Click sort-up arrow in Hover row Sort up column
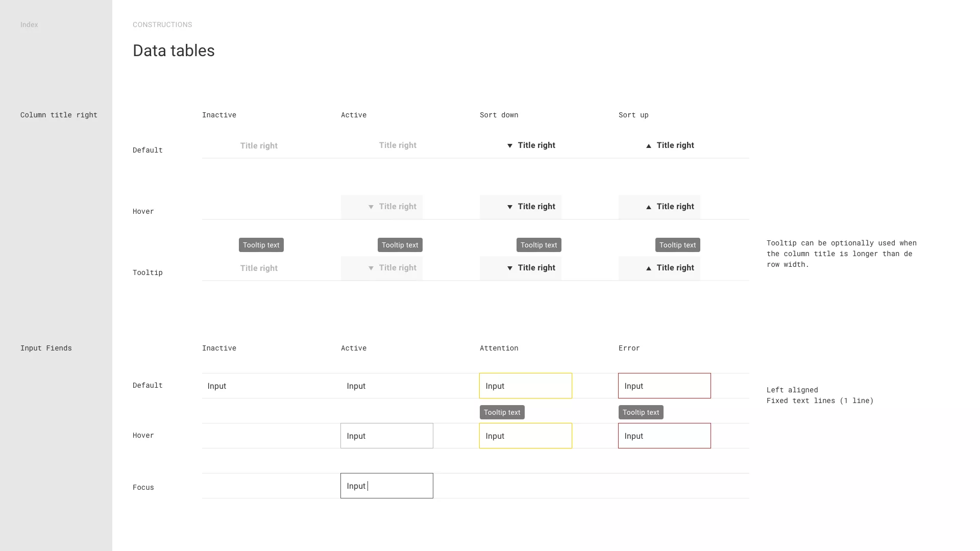The image size is (980, 551). coord(648,207)
